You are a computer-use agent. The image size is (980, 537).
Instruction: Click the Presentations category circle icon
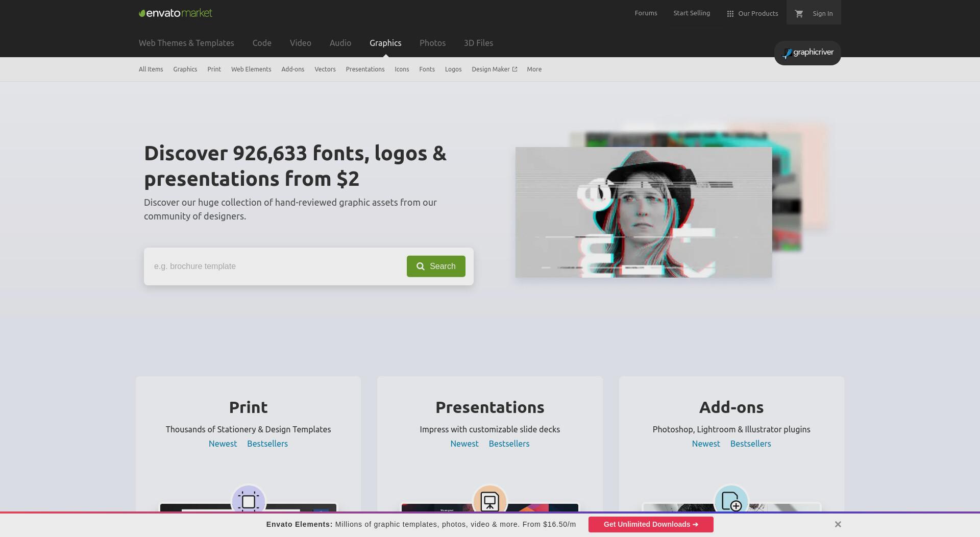tap(490, 501)
